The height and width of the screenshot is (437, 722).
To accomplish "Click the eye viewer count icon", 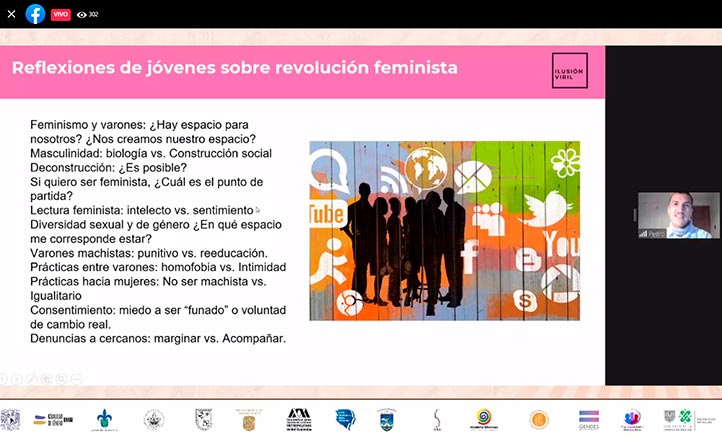I will pyautogui.click(x=82, y=15).
